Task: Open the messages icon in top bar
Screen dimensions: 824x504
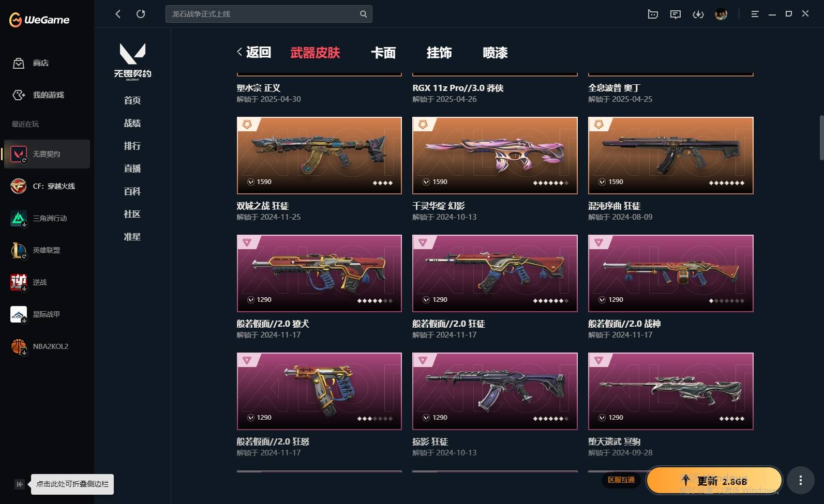Action: 676,14
